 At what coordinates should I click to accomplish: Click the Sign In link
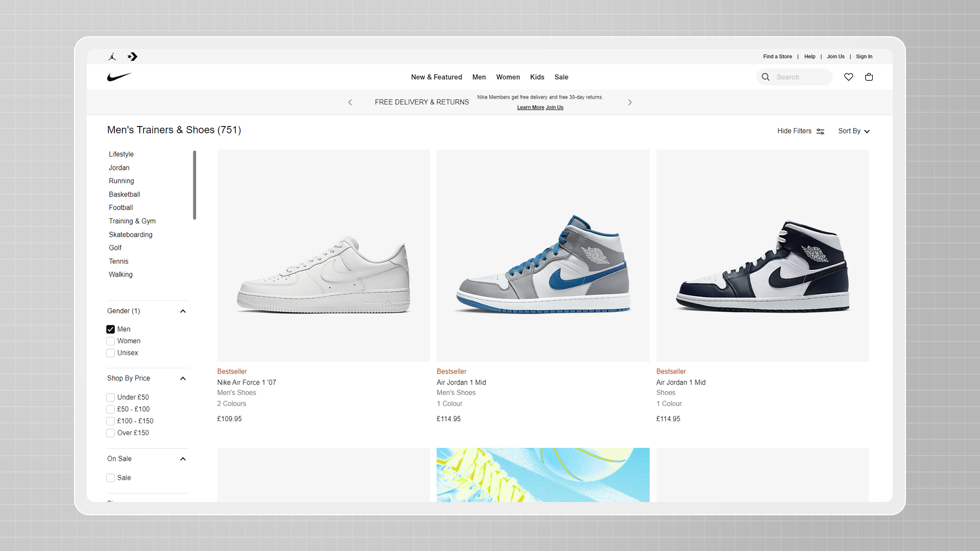(x=864, y=57)
